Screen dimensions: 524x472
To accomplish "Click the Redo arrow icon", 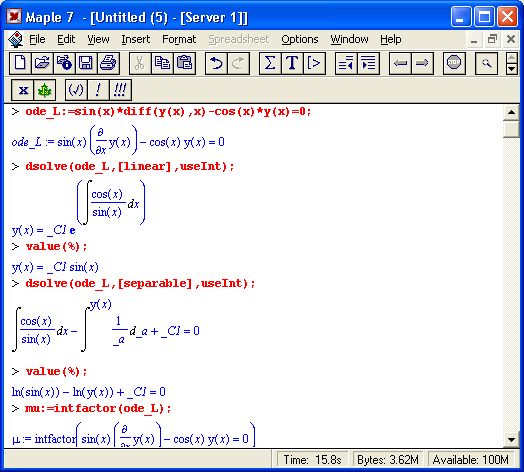I will [238, 63].
